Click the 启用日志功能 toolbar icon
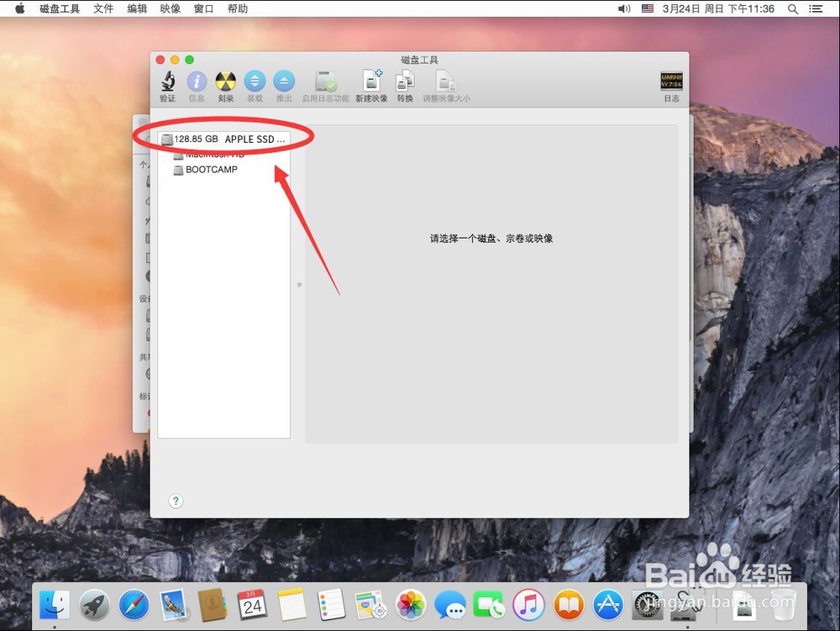This screenshot has height=631, width=840. (x=325, y=82)
